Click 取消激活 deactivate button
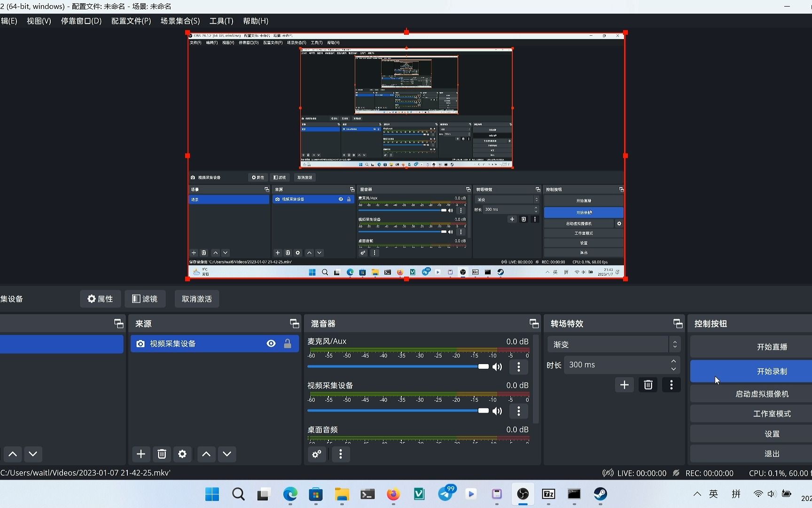812x508 pixels. (x=197, y=299)
